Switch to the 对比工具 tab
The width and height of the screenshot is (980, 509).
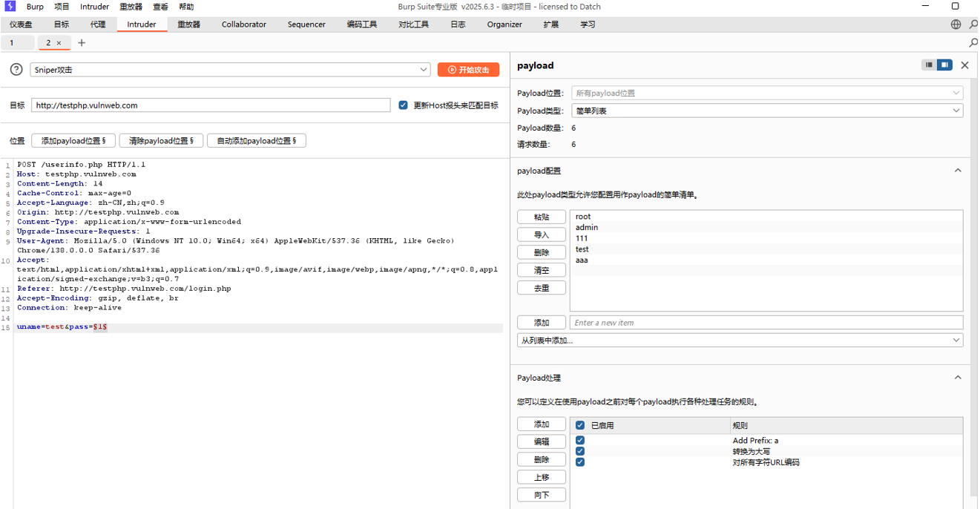[x=413, y=24]
